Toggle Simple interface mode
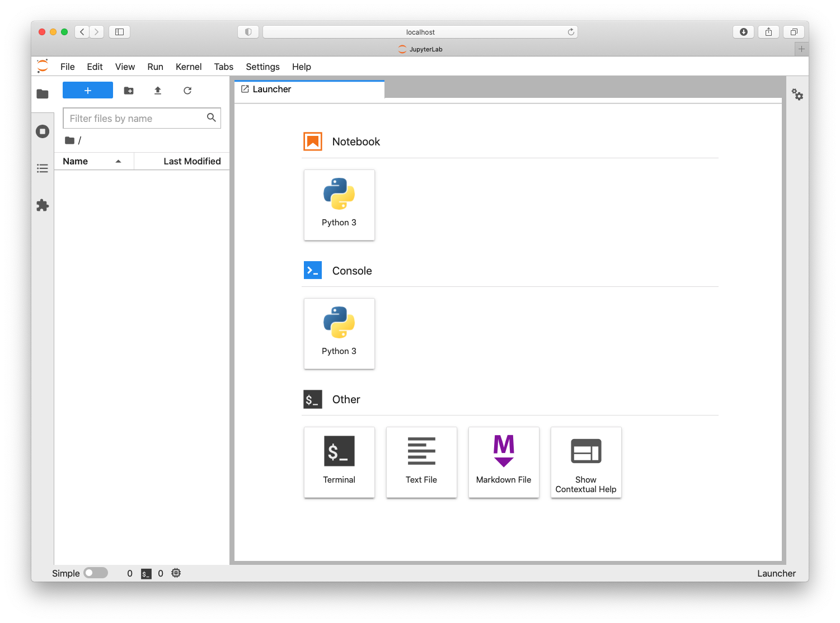The height and width of the screenshot is (623, 840). (x=95, y=573)
